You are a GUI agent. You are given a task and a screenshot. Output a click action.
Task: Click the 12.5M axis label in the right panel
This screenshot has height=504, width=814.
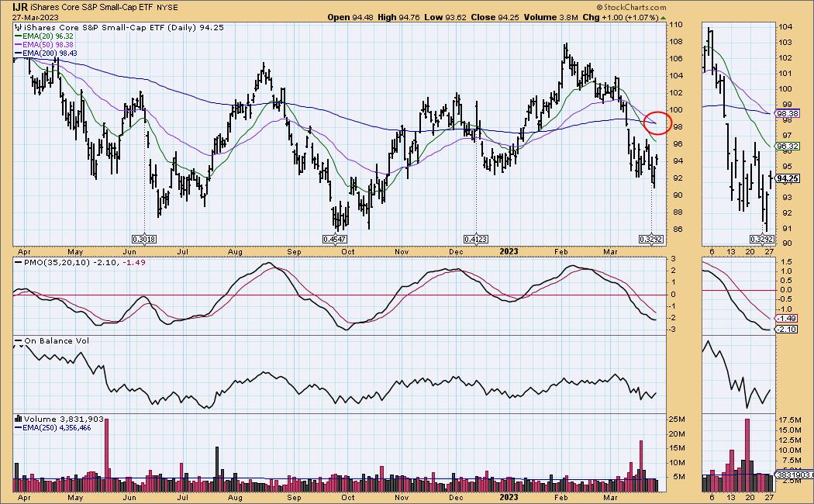(788, 440)
